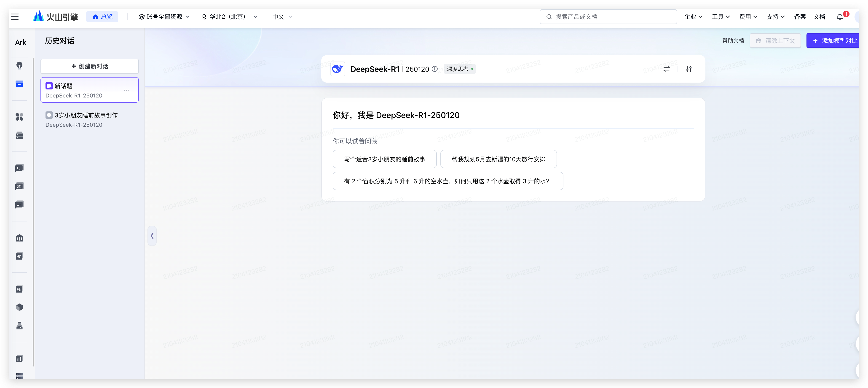
Task: Click the rocket icon in the left sidebar
Action: [19, 256]
